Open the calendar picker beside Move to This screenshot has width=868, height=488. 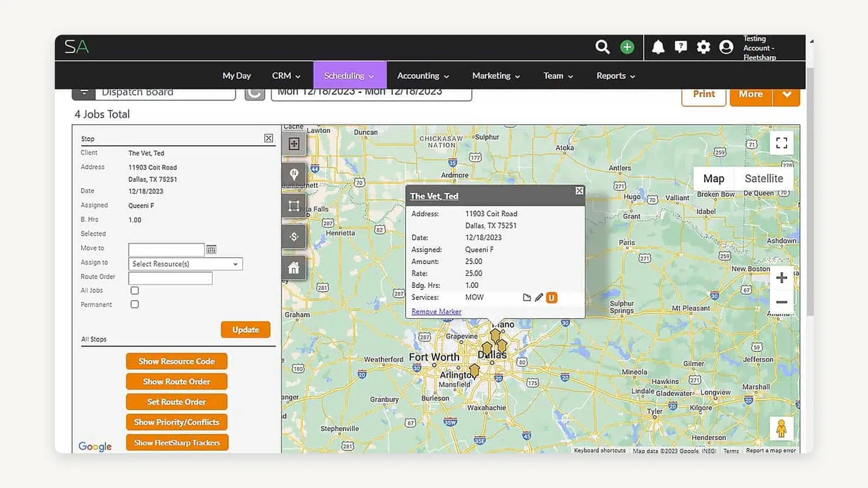point(212,249)
